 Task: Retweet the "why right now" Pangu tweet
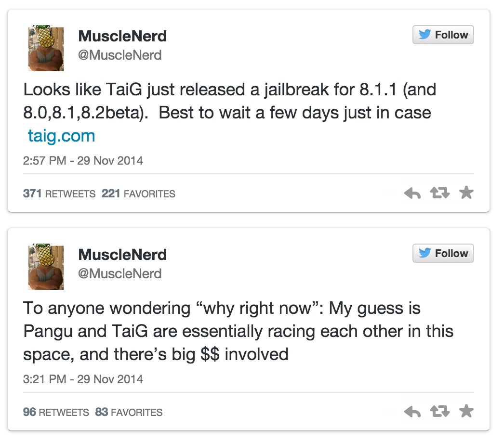[x=439, y=412]
